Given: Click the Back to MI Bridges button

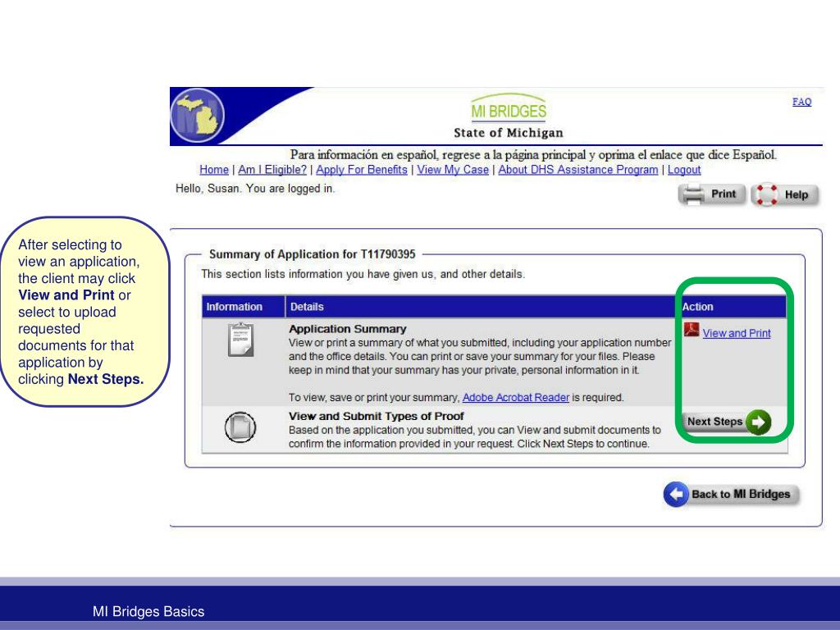Looking at the screenshot, I should [x=731, y=494].
